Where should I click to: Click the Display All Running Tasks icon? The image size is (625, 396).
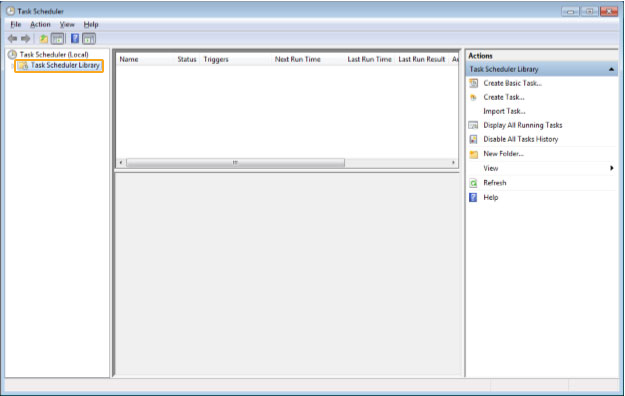tap(473, 125)
